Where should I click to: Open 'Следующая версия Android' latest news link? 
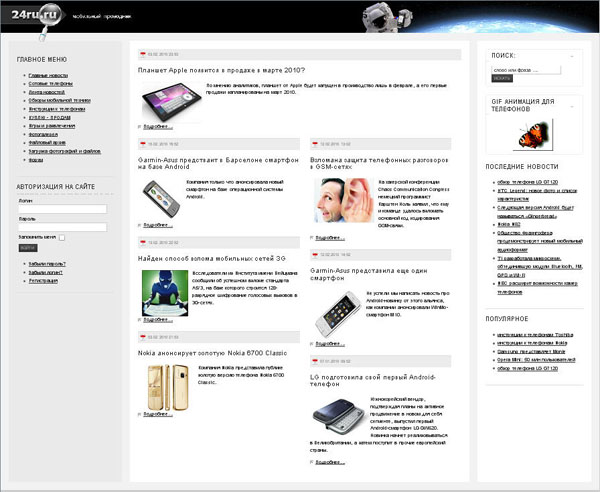click(x=535, y=212)
